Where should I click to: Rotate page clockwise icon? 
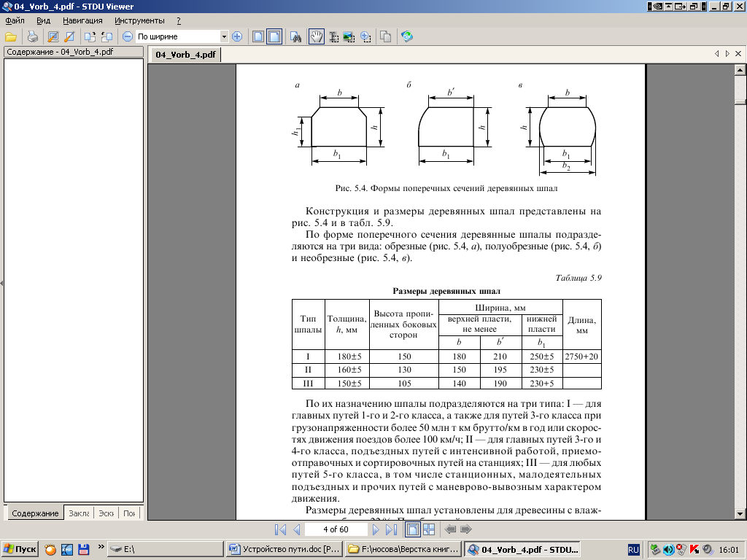(90, 36)
